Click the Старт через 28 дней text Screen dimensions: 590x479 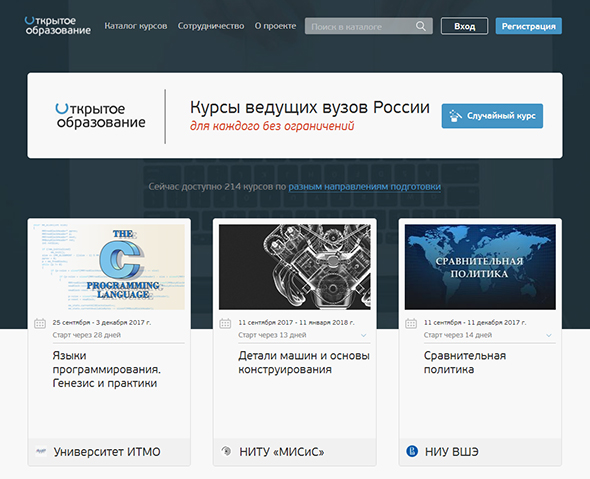(x=87, y=335)
